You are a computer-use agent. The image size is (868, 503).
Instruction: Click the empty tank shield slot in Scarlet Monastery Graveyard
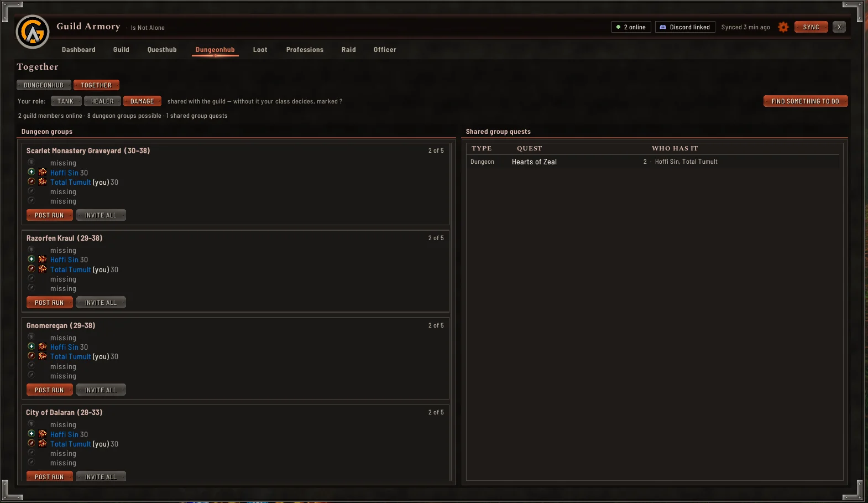click(x=32, y=163)
